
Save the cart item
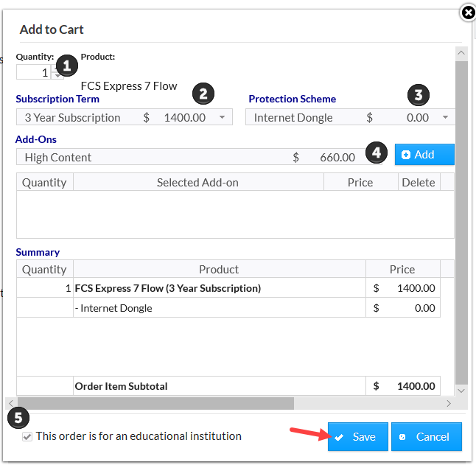[x=357, y=436]
